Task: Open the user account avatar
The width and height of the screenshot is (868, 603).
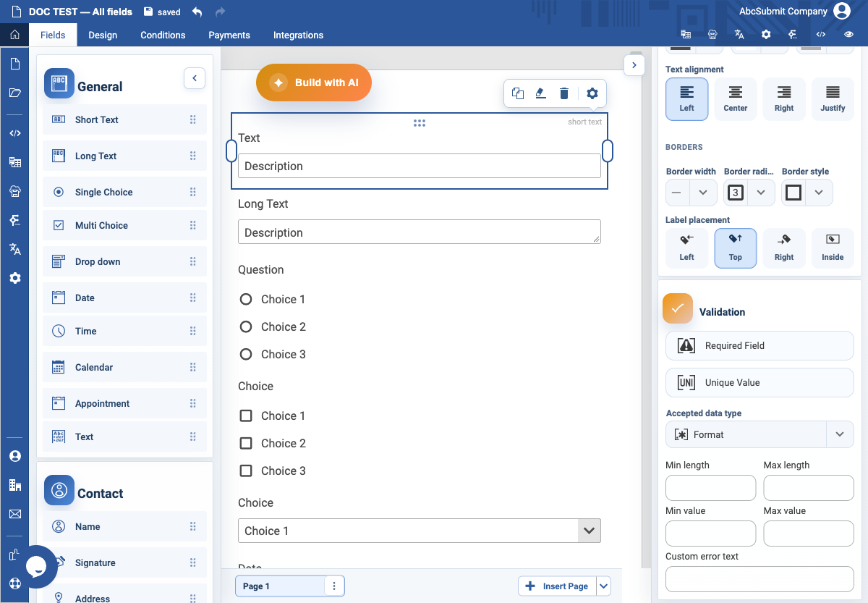Action: pyautogui.click(x=842, y=11)
